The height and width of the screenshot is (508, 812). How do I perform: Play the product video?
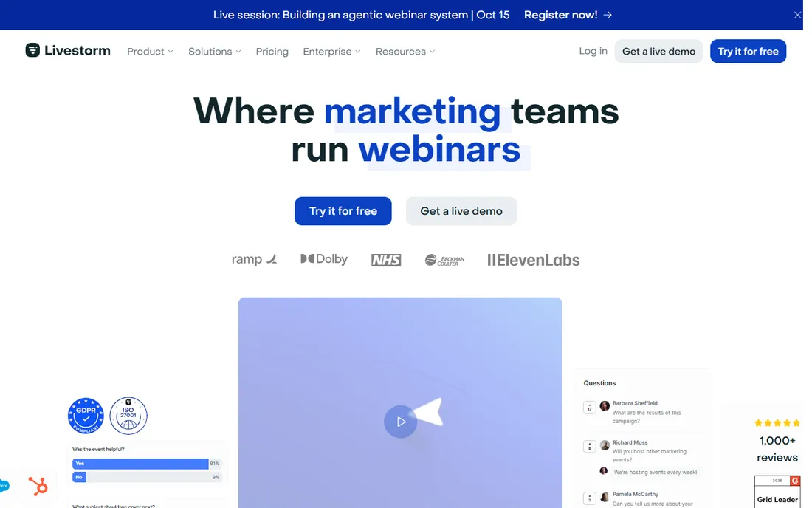tap(400, 422)
